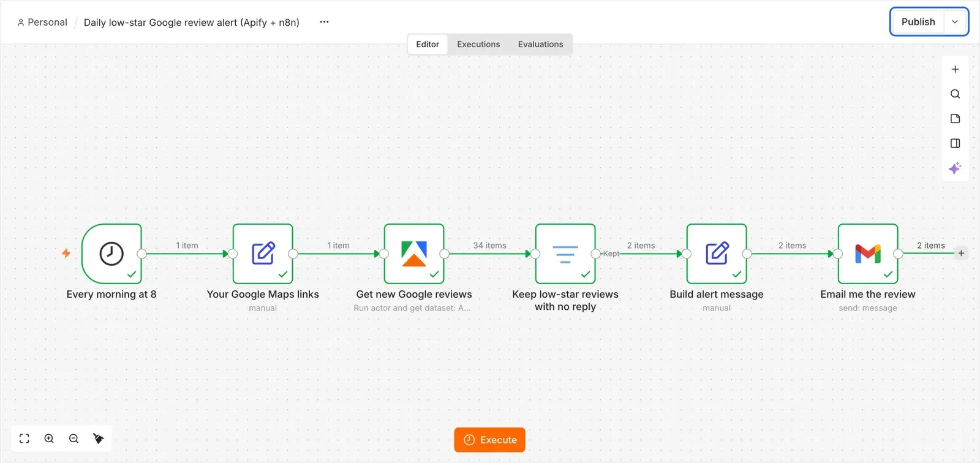980x463 pixels.
Task: Click the input connector of the Gmail node
Action: [838, 254]
